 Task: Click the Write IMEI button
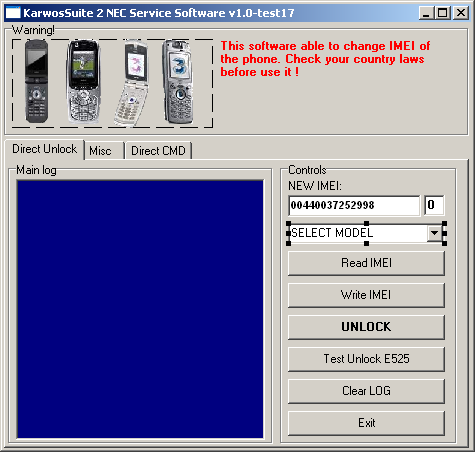[366, 295]
